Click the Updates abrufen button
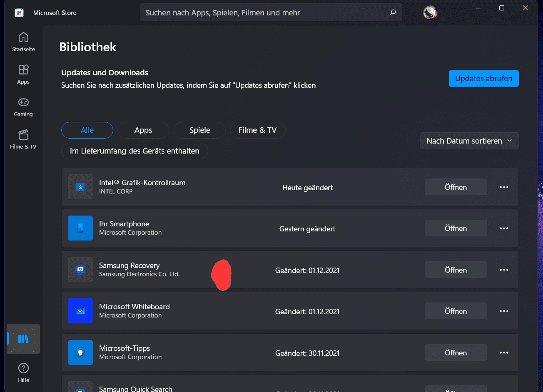 pyautogui.click(x=484, y=79)
